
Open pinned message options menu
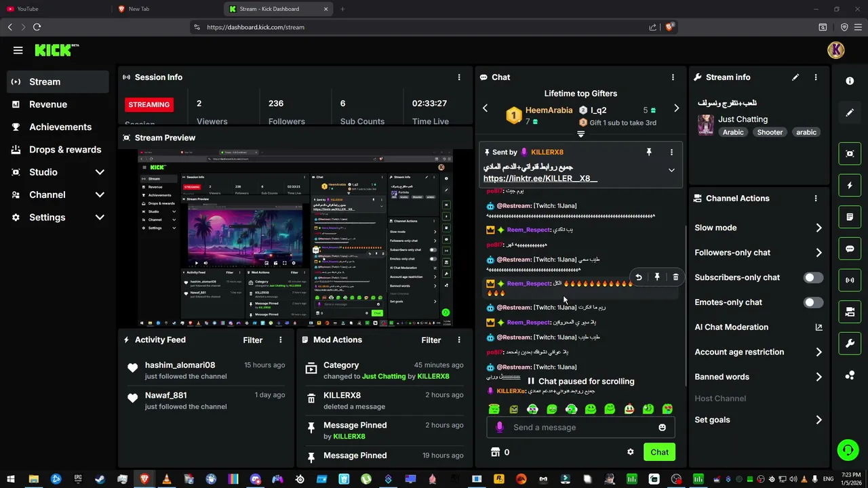click(671, 152)
